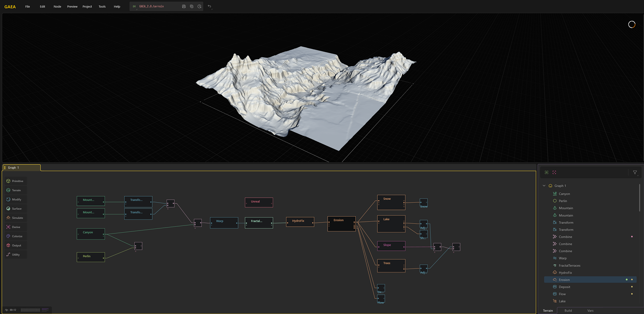Image resolution: width=644 pixels, height=314 pixels.
Task: Click the save-copy icon beside the disk icon
Action: click(192, 6)
